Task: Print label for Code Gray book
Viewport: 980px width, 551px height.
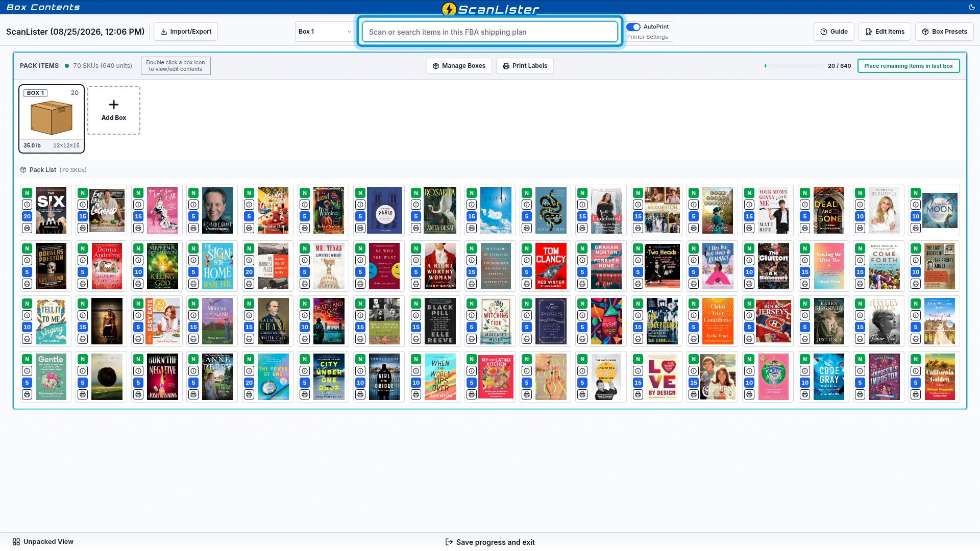Action: 805,394
